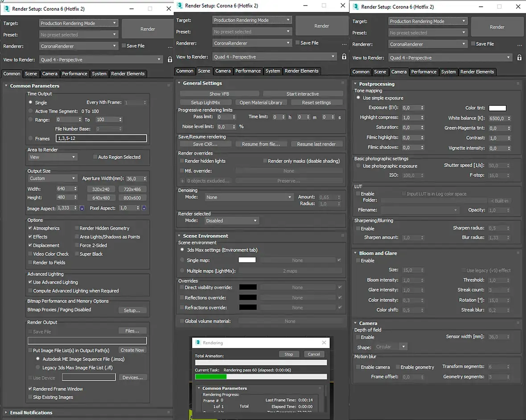Screen dimensions: 526x420
Task: Click Render button in left window
Action: point(148,29)
